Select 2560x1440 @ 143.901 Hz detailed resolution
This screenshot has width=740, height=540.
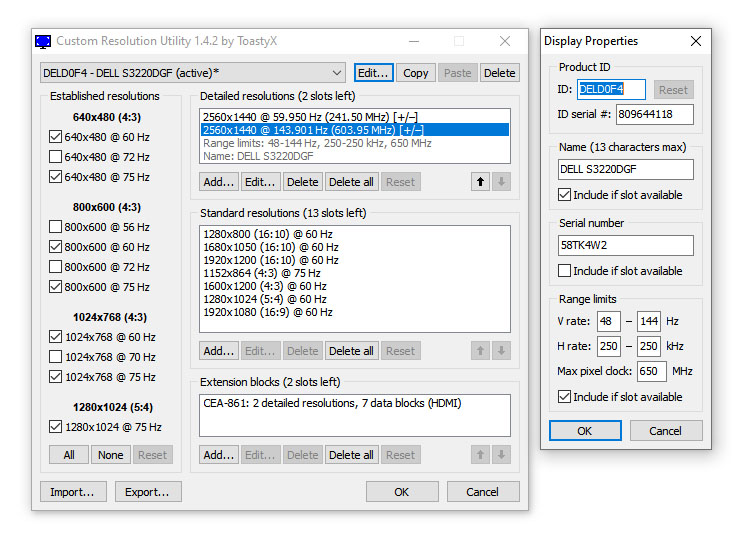click(x=355, y=130)
